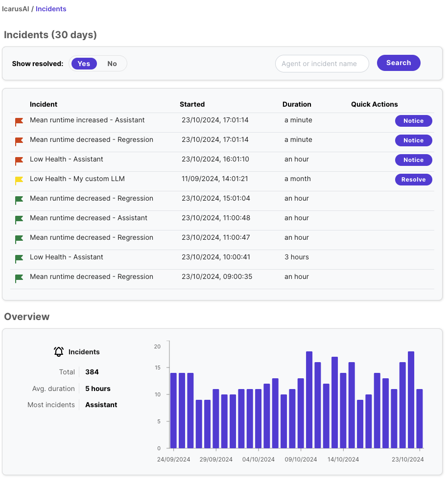Screen dimensions: 448x483
Task: Open Low Health - Assistant incident lasting 3 hours
Action: point(67,257)
